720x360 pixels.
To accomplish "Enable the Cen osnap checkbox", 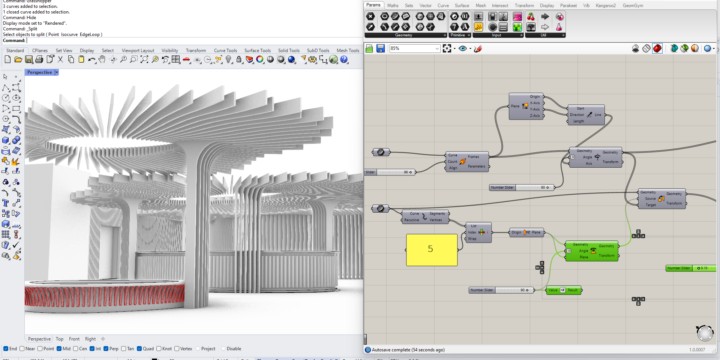I will coord(76,349).
